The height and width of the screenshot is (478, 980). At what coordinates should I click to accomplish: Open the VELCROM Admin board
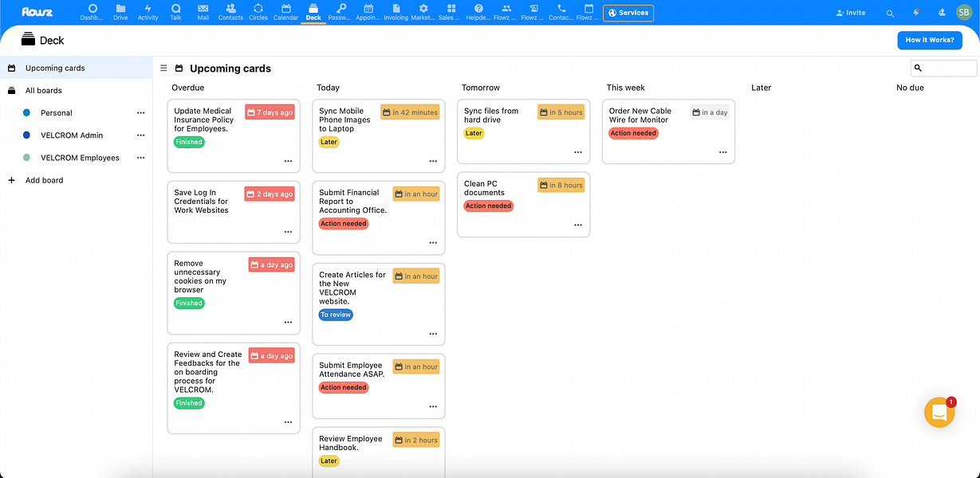[72, 135]
